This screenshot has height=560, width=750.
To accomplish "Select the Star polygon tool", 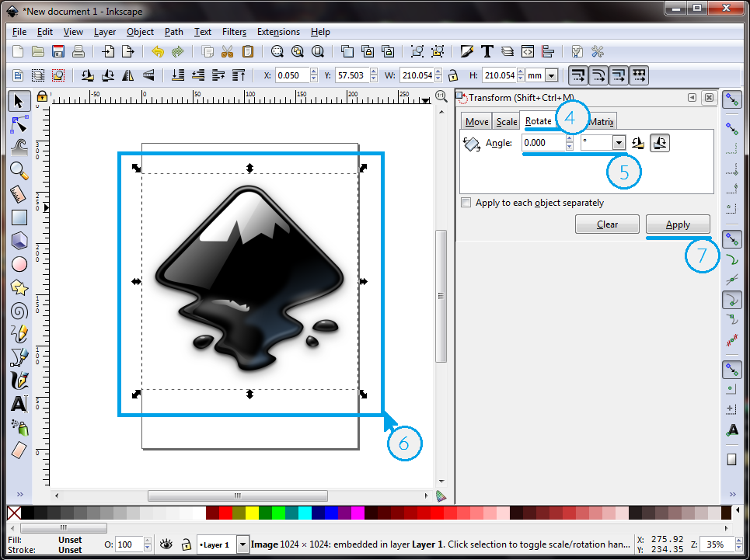I will click(x=19, y=287).
